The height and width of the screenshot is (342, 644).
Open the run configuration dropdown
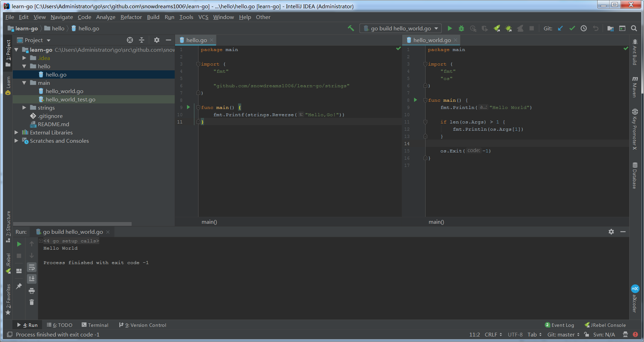(x=400, y=28)
